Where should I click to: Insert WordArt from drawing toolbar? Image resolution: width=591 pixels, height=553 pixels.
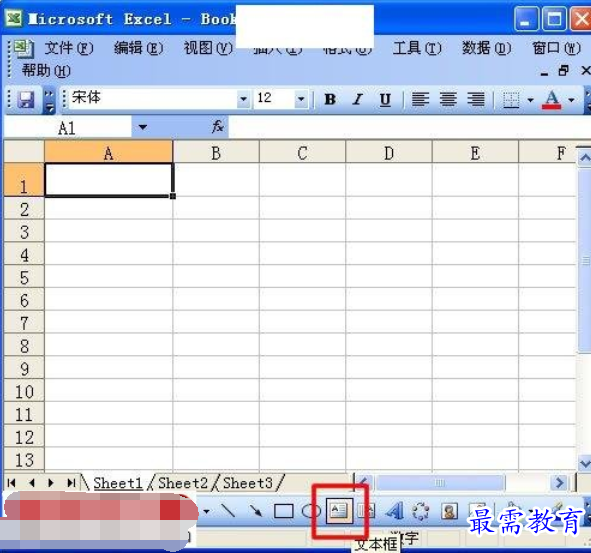coord(394,511)
